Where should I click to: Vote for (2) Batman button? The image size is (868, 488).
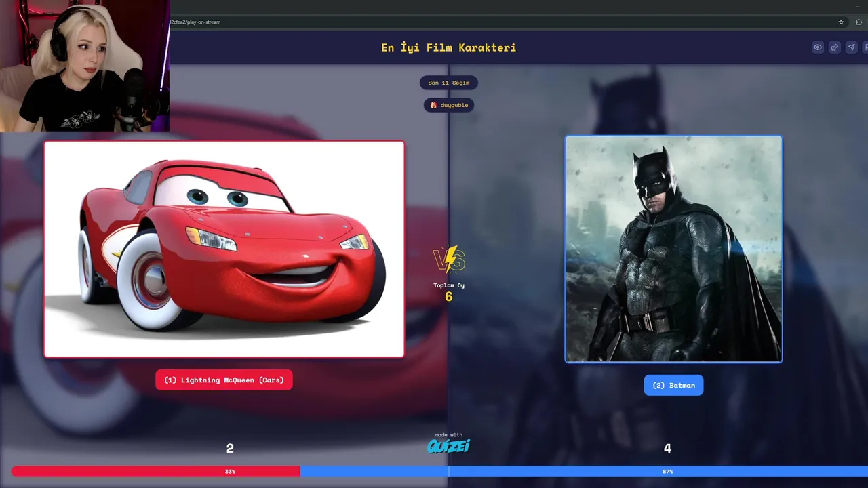[x=673, y=385]
